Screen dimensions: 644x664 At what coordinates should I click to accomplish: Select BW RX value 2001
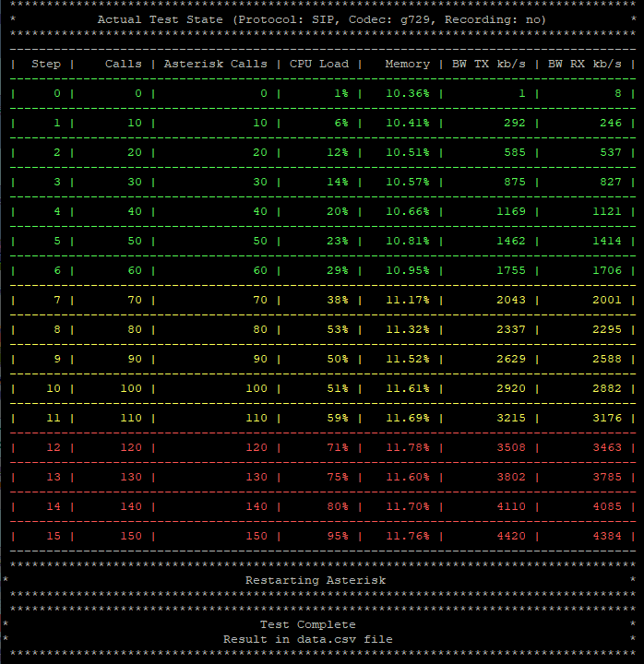tap(607, 300)
